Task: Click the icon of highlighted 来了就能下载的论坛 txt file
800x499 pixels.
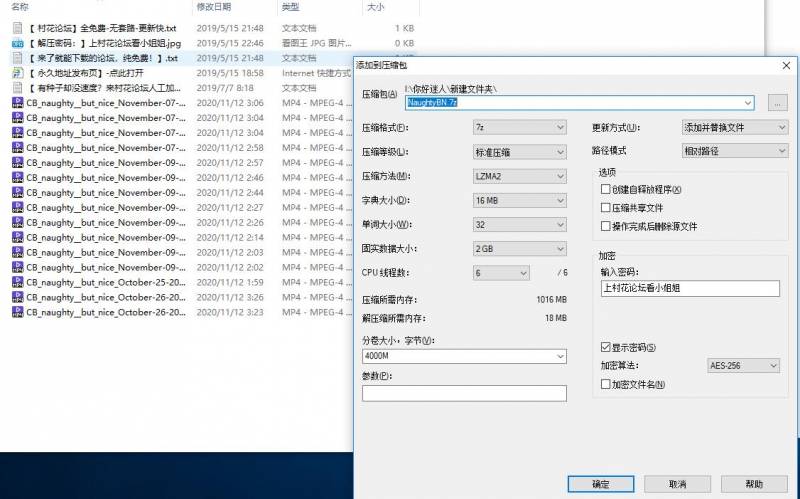Action: [x=17, y=58]
